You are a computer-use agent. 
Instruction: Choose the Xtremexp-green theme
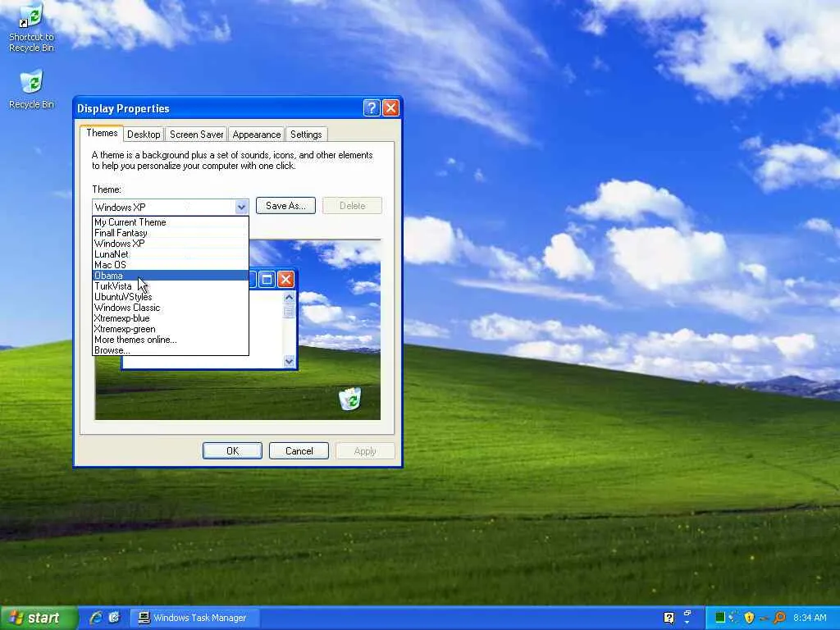coord(171,329)
